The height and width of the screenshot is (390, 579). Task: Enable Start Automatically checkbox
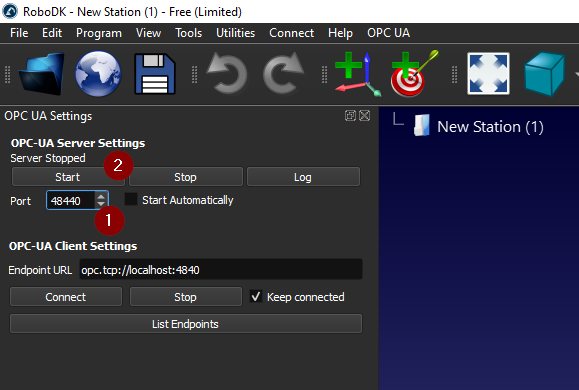click(x=131, y=199)
